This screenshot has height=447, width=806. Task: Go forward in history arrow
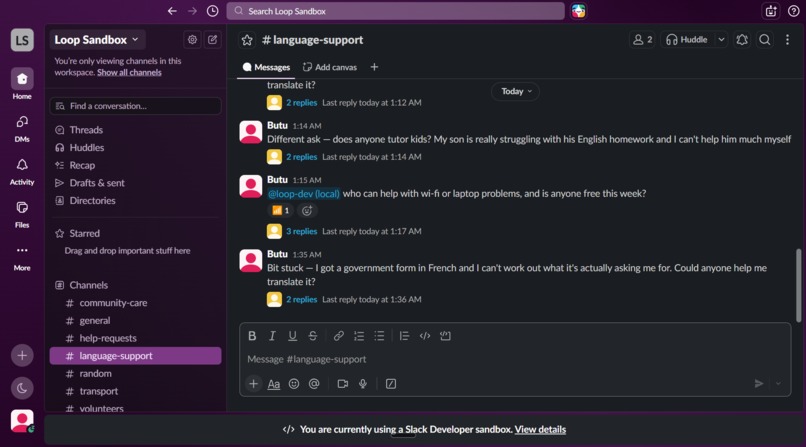(x=192, y=11)
